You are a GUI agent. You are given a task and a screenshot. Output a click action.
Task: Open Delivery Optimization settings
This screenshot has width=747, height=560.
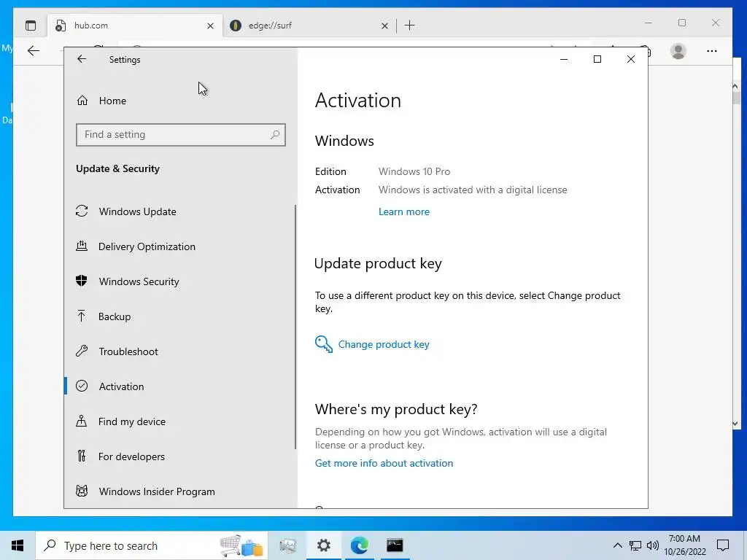click(x=147, y=246)
